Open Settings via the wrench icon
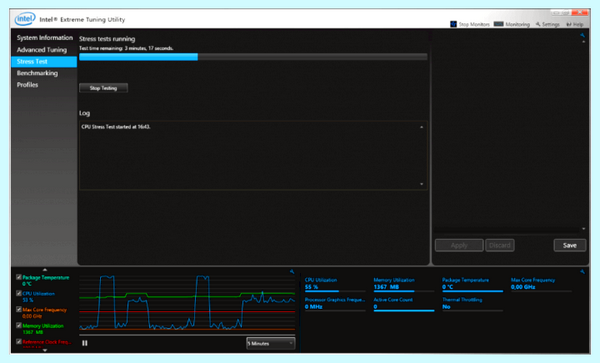This screenshot has width=600, height=363. point(538,24)
